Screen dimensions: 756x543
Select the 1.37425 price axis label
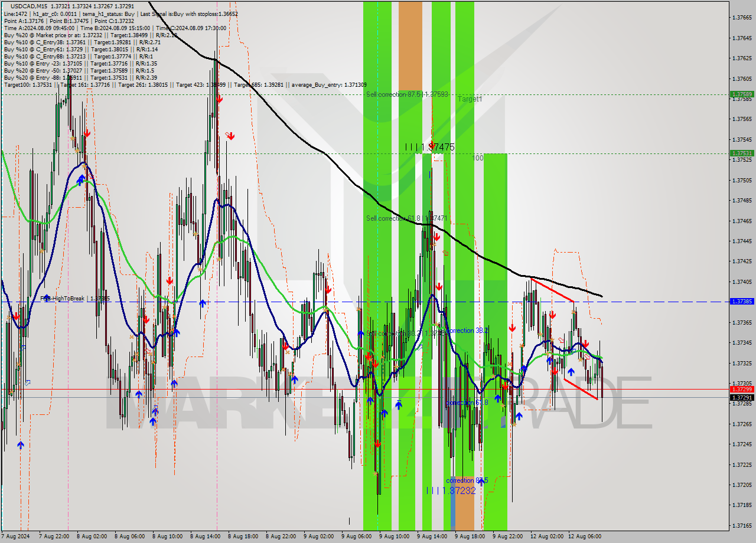pos(742,261)
